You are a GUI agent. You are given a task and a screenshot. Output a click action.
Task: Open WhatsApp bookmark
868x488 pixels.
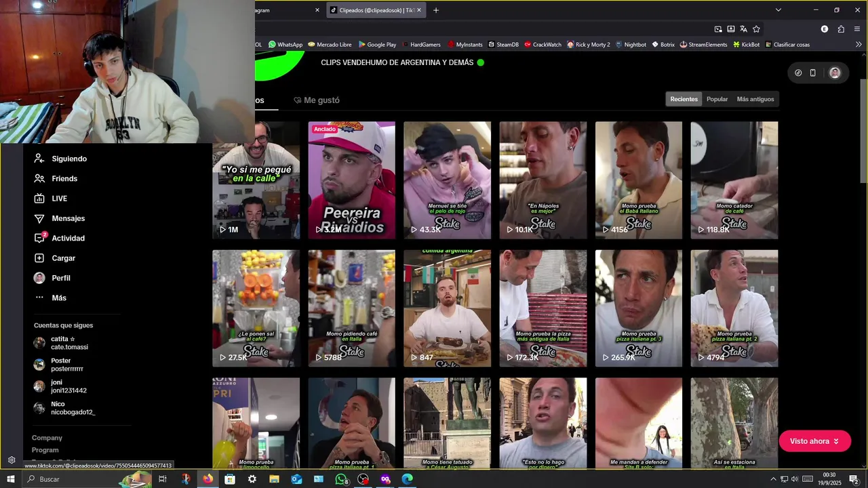[x=285, y=45]
